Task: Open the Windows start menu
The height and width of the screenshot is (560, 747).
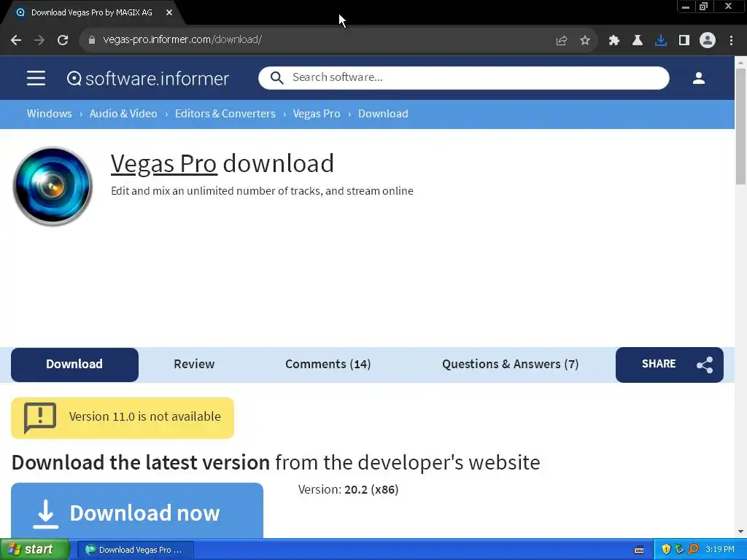Action: click(34, 550)
